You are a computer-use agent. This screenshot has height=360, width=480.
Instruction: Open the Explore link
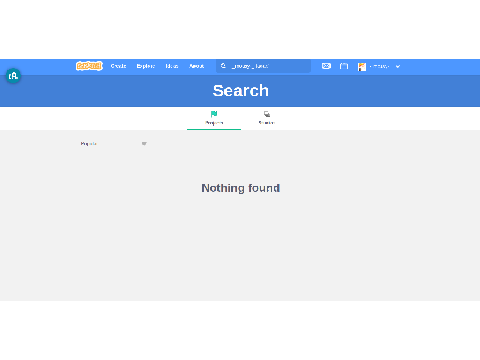coord(146,66)
